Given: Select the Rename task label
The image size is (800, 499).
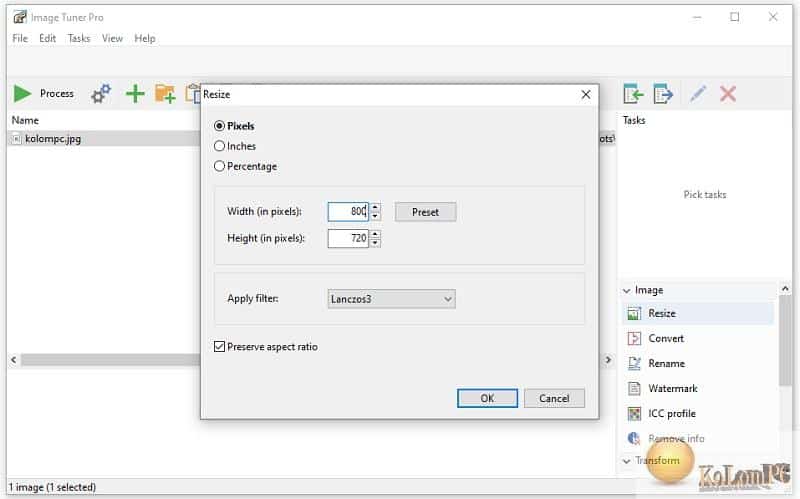Looking at the screenshot, I should 666,363.
